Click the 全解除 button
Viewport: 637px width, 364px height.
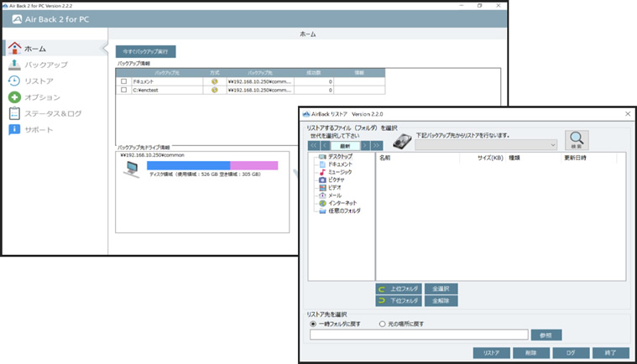[x=441, y=301]
